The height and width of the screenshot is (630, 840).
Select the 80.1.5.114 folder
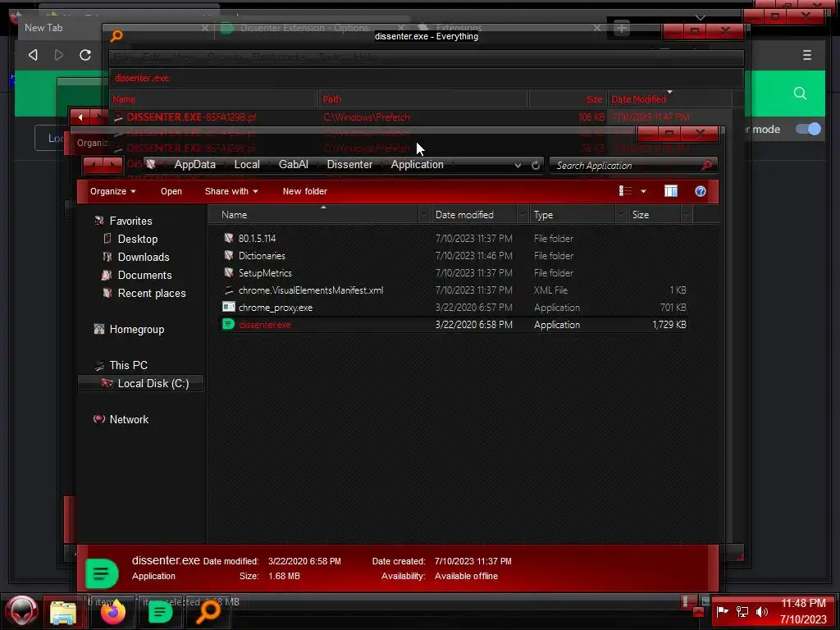(x=257, y=239)
